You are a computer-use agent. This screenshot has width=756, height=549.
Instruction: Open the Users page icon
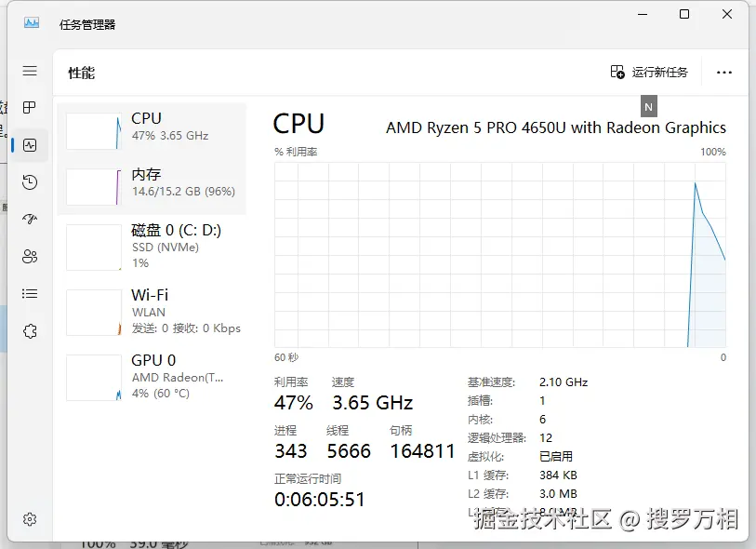coord(30,256)
